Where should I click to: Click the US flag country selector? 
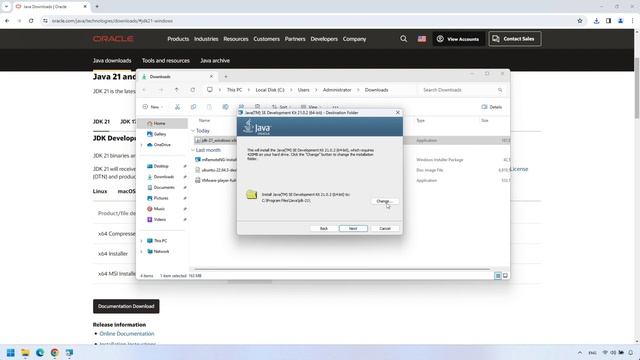pyautogui.click(x=422, y=39)
